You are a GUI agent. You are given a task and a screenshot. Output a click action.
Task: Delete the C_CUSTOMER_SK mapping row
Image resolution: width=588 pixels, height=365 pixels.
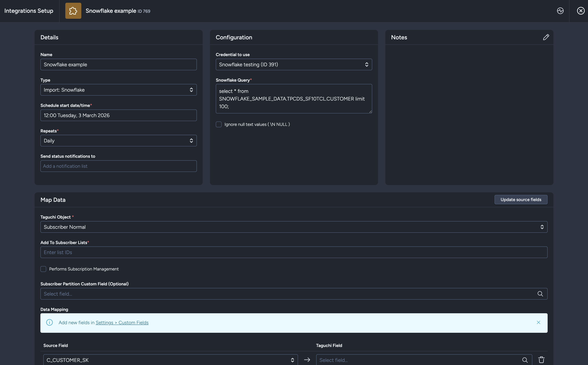coord(541,360)
